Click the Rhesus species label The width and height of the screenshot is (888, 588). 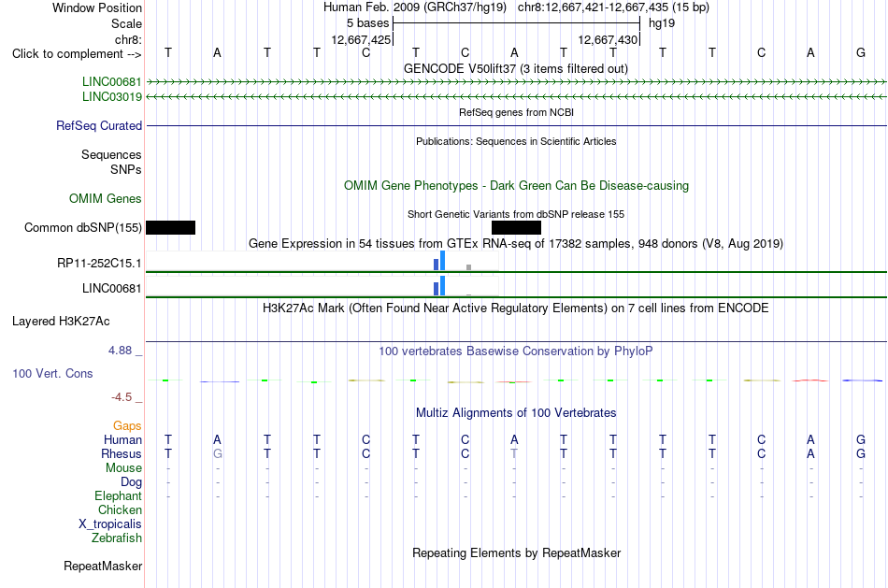[122, 453]
